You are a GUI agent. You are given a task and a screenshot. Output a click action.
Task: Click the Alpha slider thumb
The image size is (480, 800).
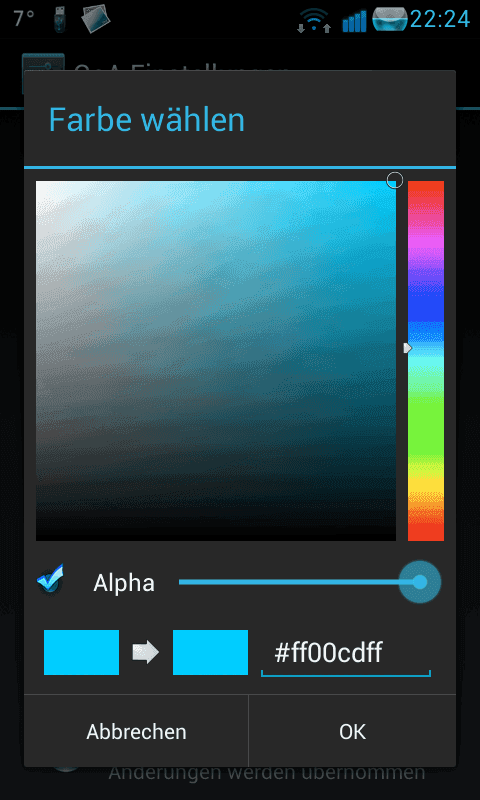tap(419, 582)
